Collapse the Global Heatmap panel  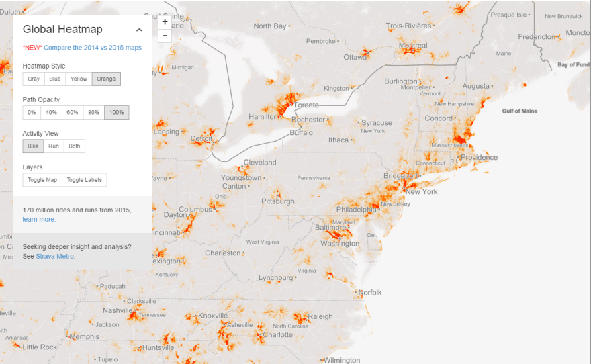139,30
